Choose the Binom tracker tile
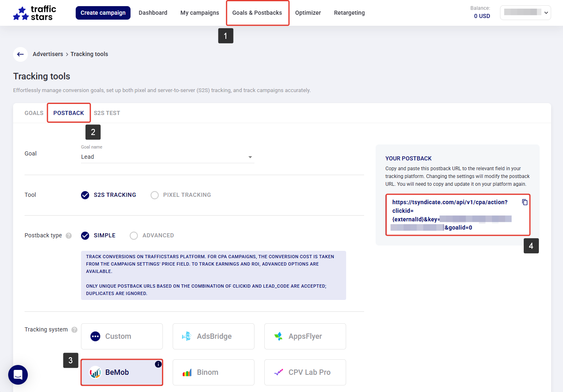Screen dimensions: 563x392 pyautogui.click(x=213, y=372)
